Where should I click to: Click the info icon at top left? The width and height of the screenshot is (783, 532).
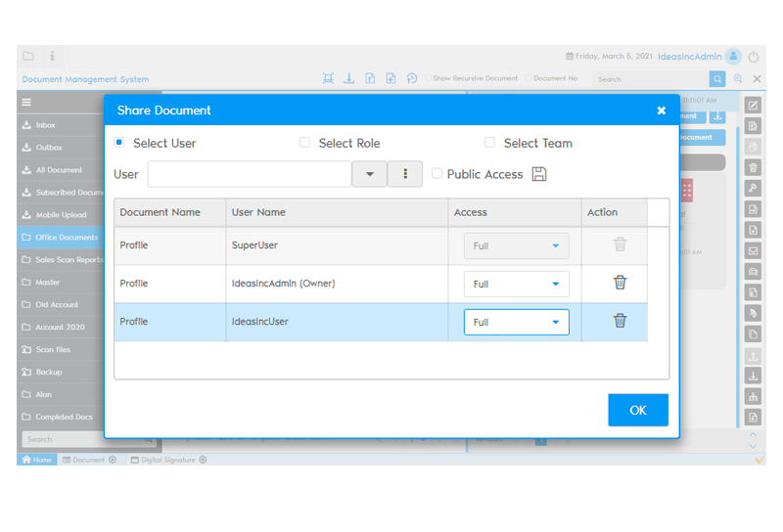(53, 57)
